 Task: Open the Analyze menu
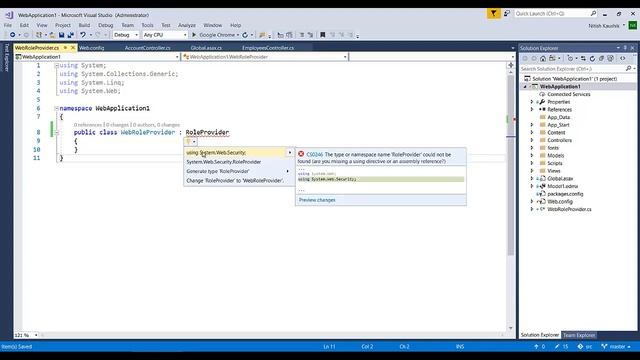[187, 25]
